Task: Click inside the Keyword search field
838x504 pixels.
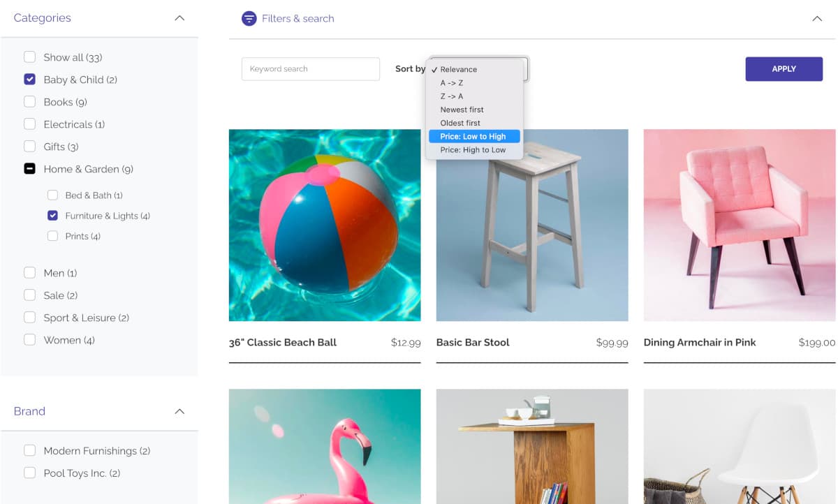Action: tap(311, 69)
